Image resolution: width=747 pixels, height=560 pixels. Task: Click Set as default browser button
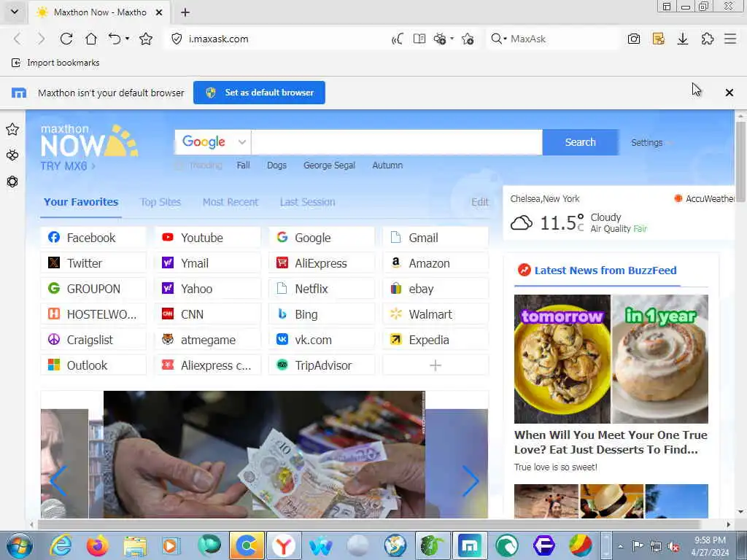(259, 93)
